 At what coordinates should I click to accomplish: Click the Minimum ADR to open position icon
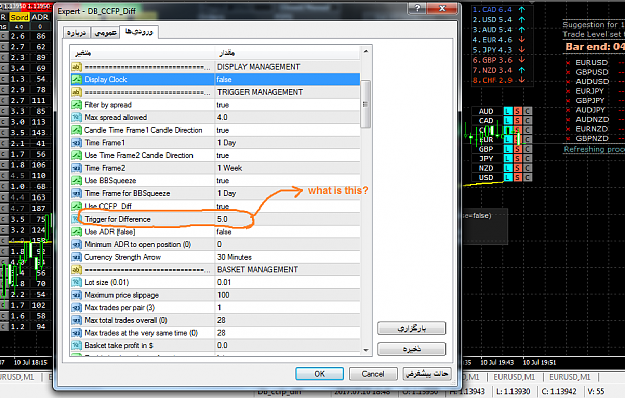tap(77, 244)
